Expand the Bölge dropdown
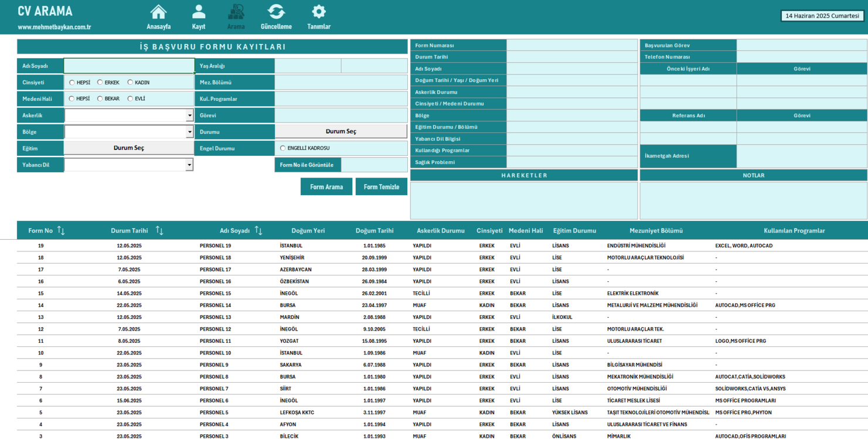The image size is (868, 439). coord(189,132)
